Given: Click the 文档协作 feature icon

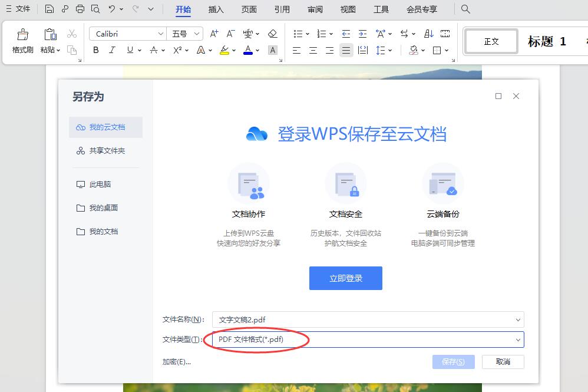Looking at the screenshot, I should tap(249, 184).
